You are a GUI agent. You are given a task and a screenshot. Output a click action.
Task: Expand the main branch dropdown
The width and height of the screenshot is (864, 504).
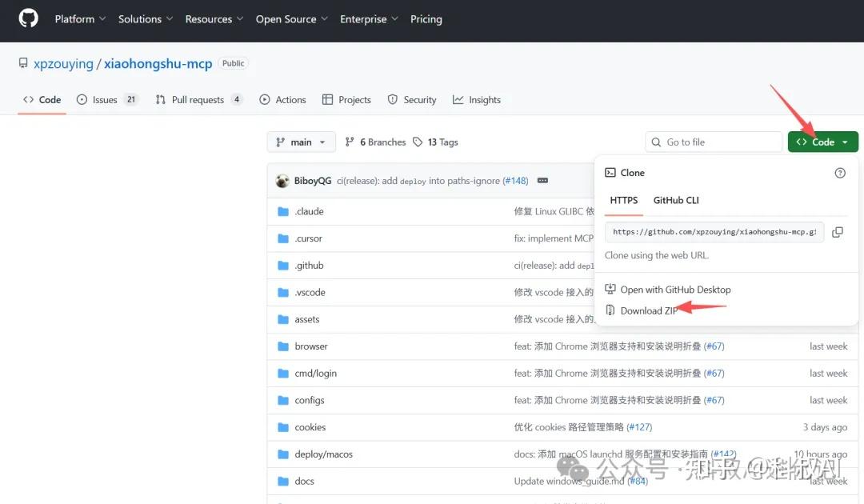[301, 142]
